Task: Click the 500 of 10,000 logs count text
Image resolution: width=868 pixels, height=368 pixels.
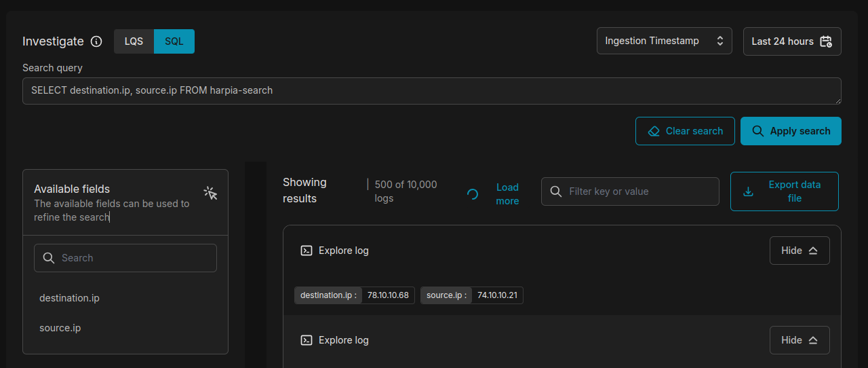Action: click(406, 191)
